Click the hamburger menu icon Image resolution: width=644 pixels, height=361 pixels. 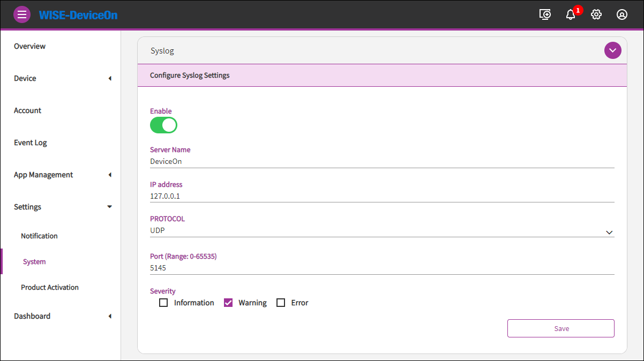(x=22, y=14)
